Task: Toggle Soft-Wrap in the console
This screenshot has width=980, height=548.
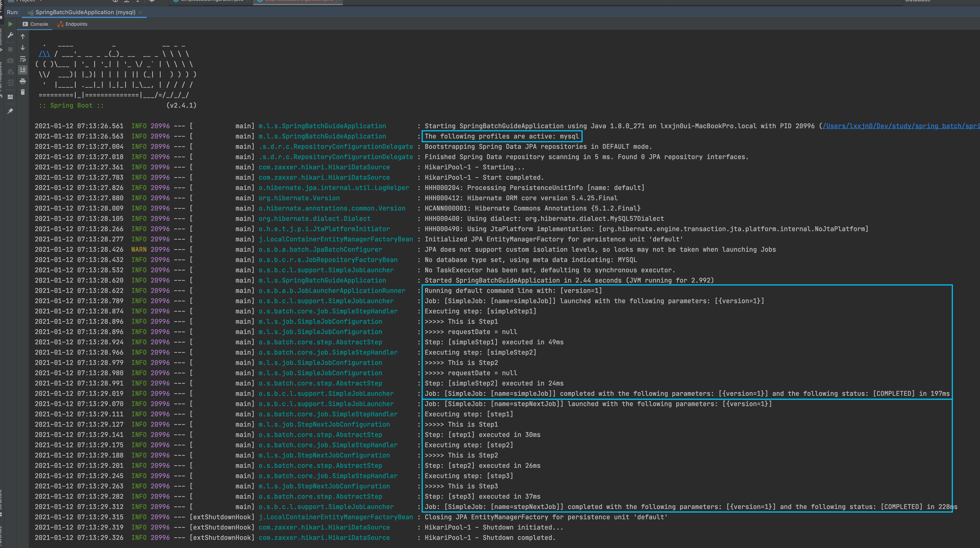Action: [23, 59]
